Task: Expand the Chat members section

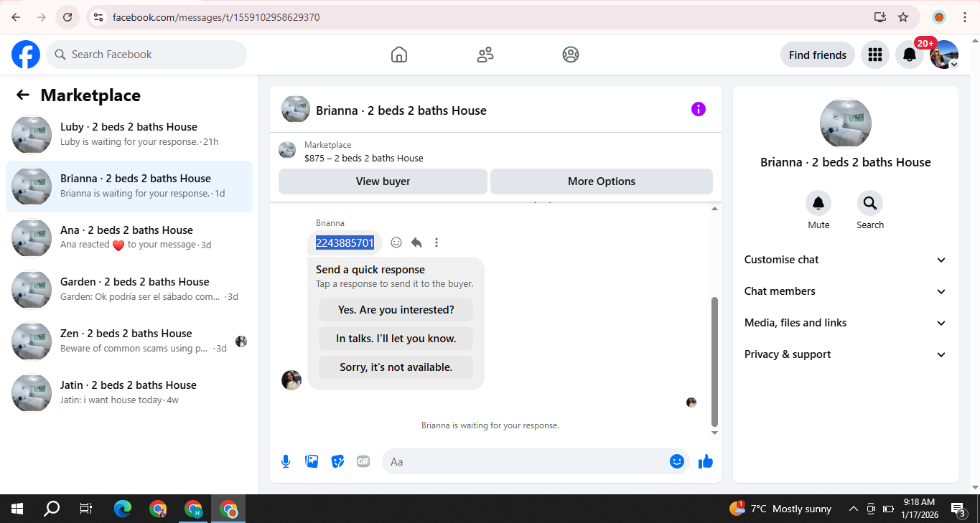Action: pos(846,291)
